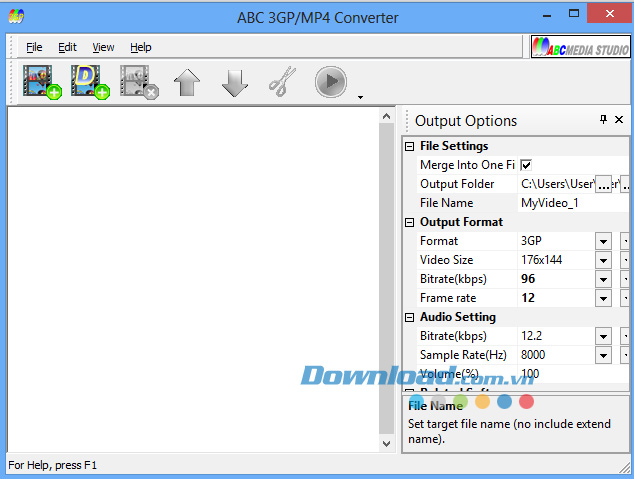
Task: Click the scissors cut/trim icon
Action: (x=283, y=82)
